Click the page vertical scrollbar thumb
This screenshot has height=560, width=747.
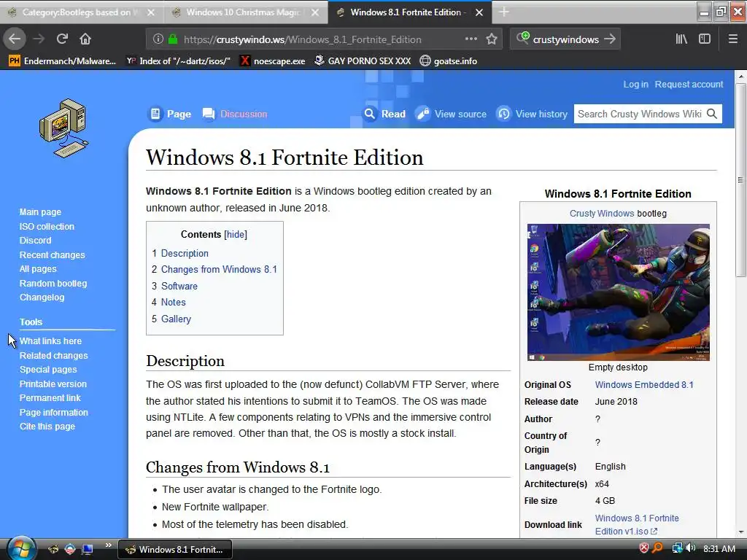(740, 180)
